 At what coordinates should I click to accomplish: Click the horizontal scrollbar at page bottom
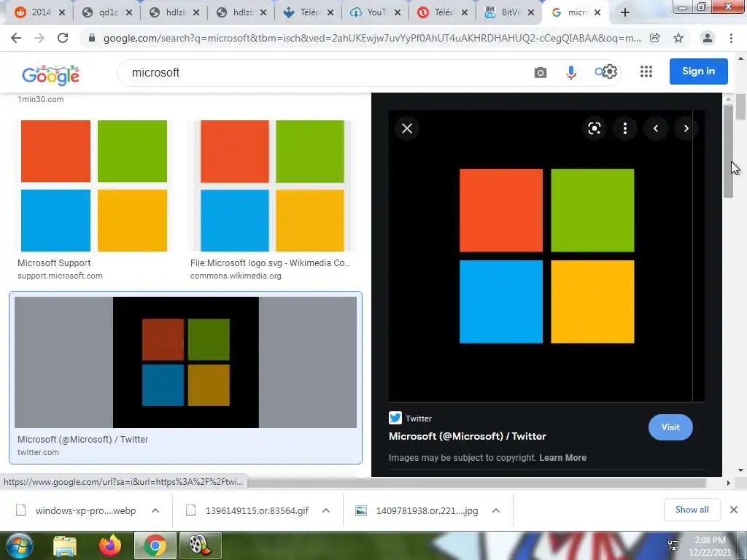tap(476, 483)
